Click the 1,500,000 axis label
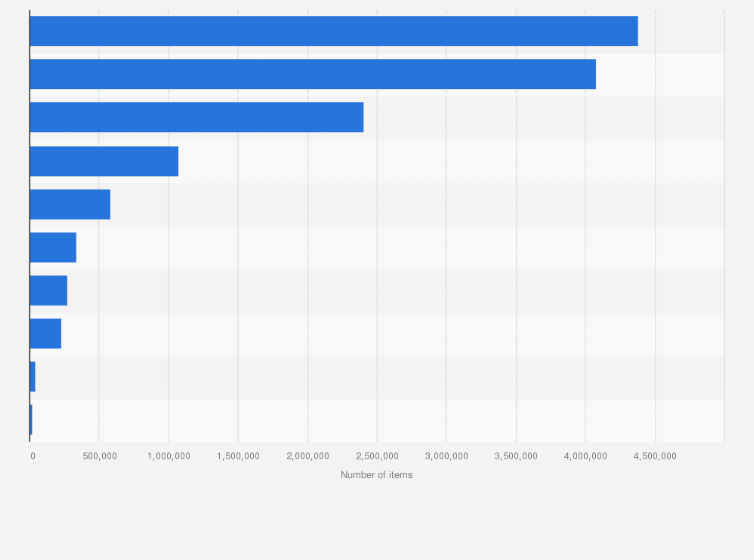Image resolution: width=754 pixels, height=560 pixels. coord(238,456)
